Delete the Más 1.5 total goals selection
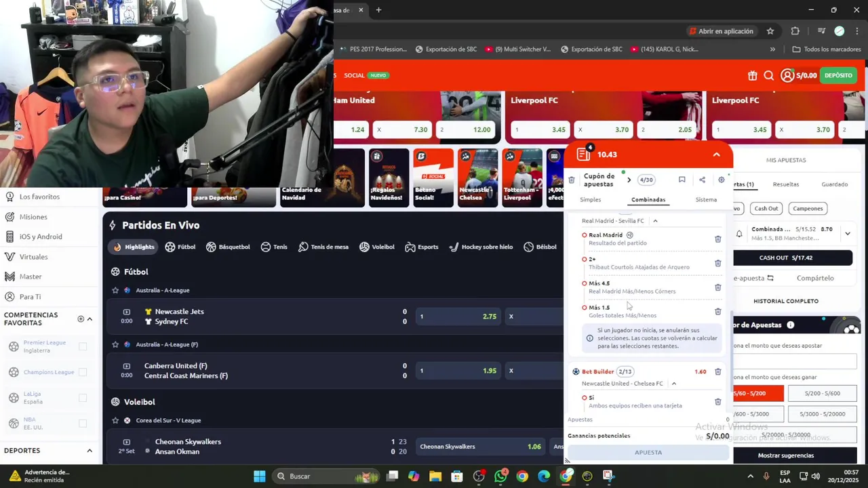868x488 pixels. [x=718, y=312]
